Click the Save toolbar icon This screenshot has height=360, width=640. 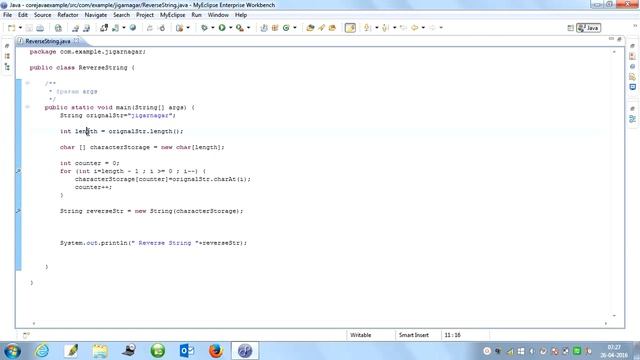coord(29,28)
